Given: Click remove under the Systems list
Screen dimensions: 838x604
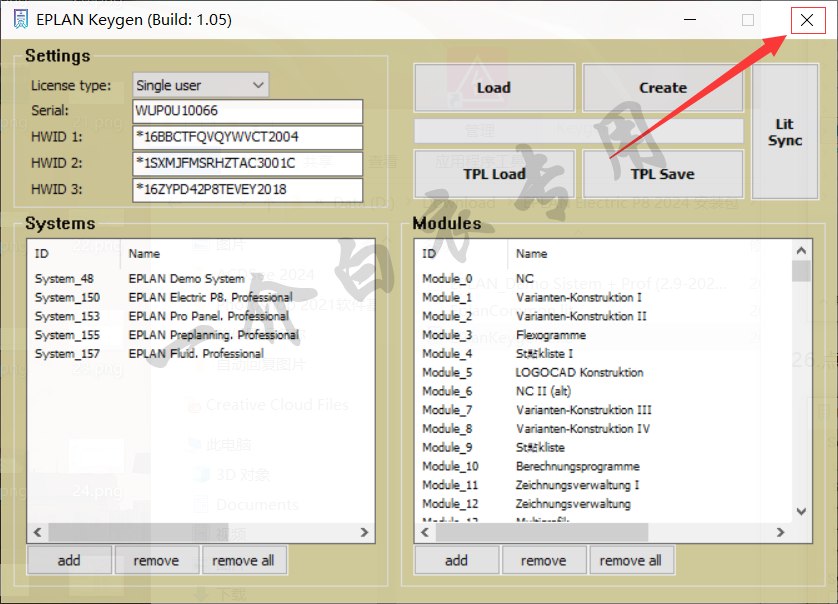Looking at the screenshot, I should pos(157,560).
